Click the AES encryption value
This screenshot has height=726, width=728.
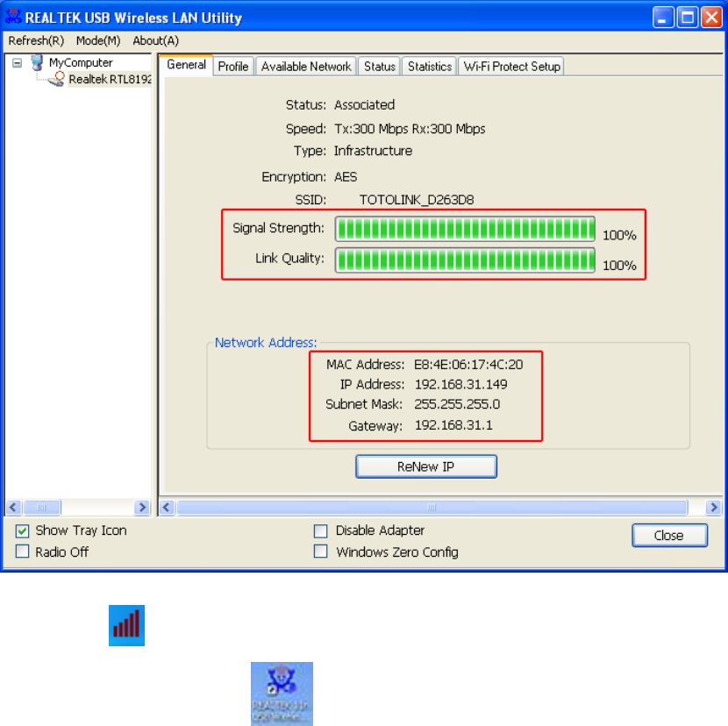tap(346, 177)
